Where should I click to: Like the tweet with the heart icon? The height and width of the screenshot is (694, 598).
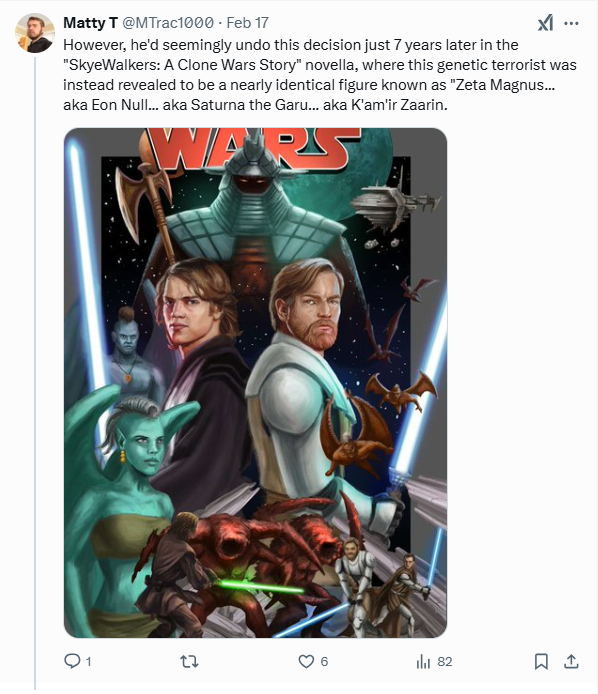point(306,661)
